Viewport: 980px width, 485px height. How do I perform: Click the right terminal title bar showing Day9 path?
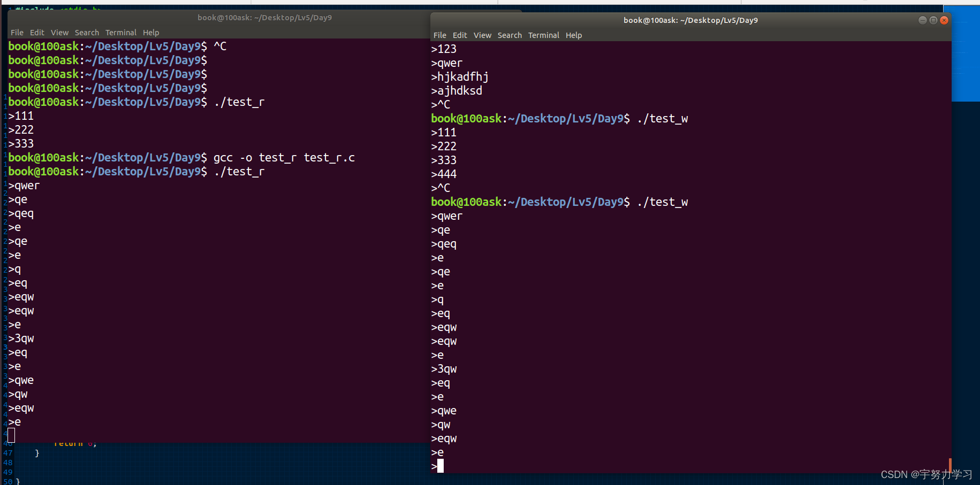[690, 20]
